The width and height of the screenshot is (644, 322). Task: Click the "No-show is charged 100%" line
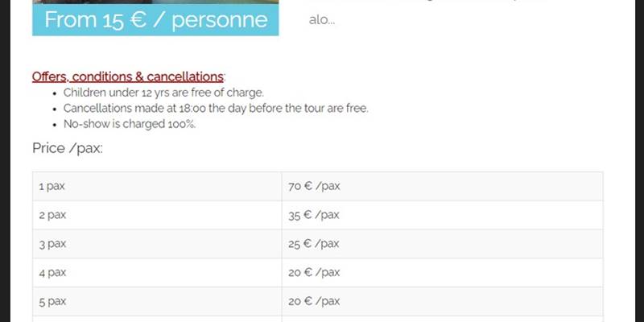(130, 124)
